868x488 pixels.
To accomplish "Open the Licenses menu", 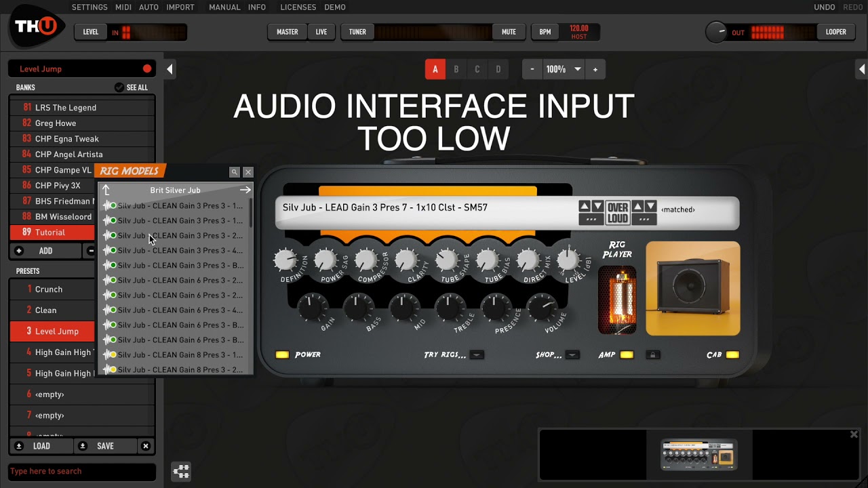I will pos(298,7).
